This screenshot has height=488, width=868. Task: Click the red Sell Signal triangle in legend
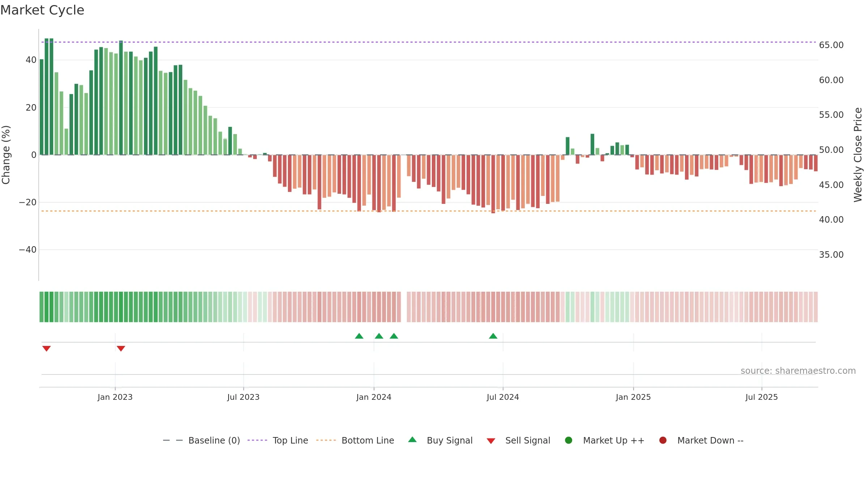(491, 441)
